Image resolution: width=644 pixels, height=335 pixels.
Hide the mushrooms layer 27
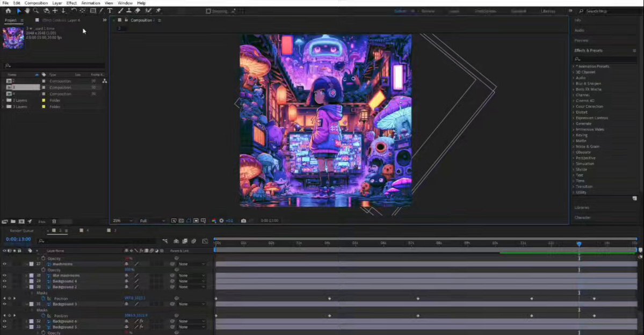coord(4,264)
